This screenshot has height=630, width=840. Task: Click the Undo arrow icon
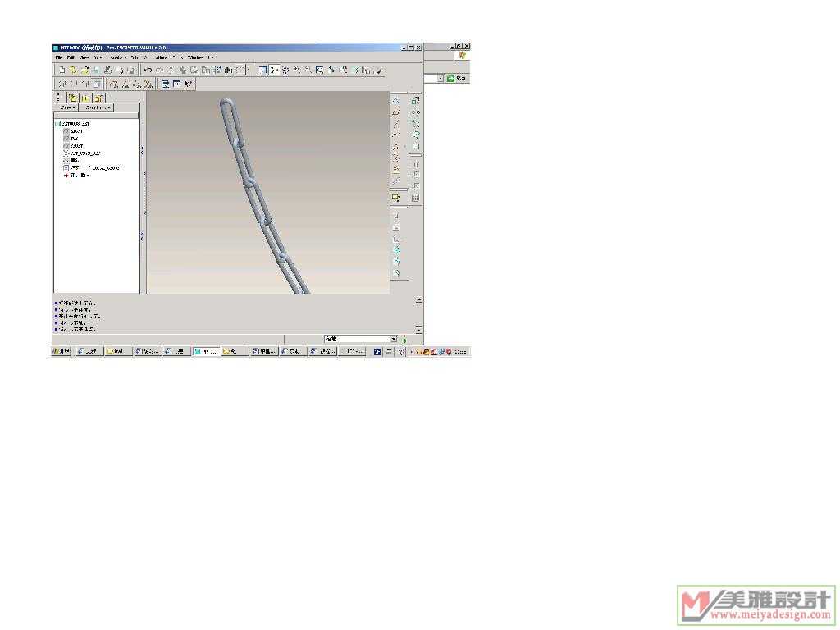coord(148,71)
